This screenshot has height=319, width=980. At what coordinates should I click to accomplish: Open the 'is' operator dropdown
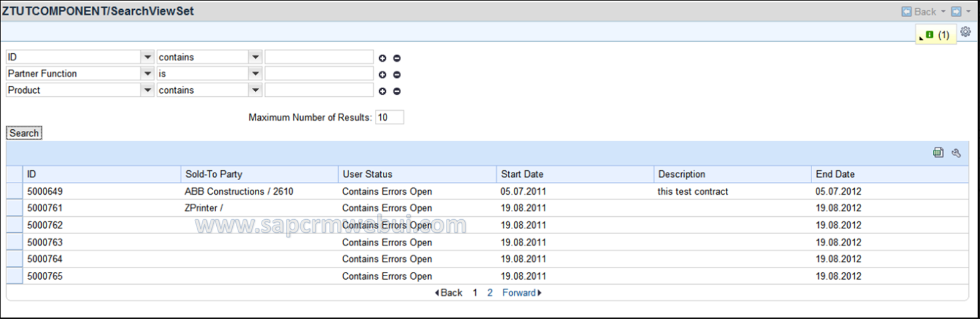tap(256, 73)
